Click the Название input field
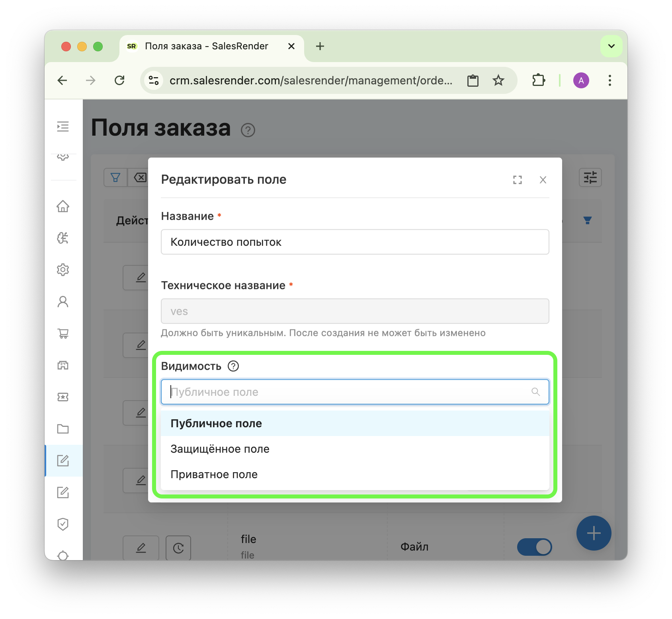This screenshot has width=672, height=619. 354,242
